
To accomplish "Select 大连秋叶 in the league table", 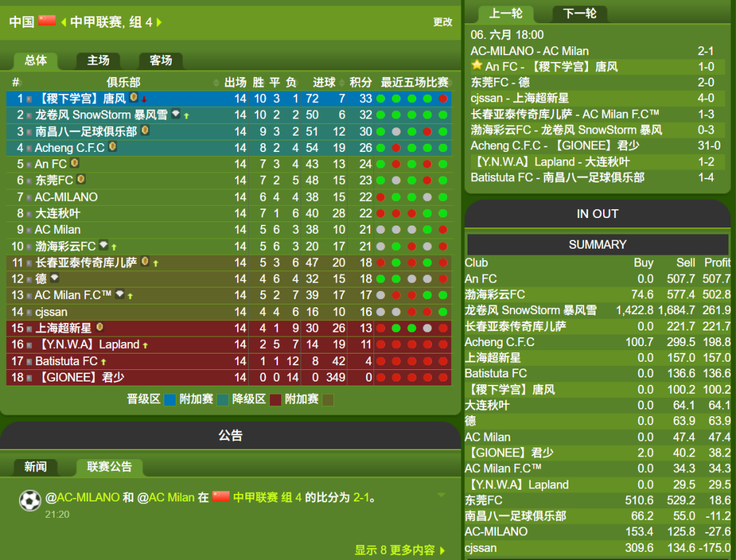I will [x=58, y=214].
